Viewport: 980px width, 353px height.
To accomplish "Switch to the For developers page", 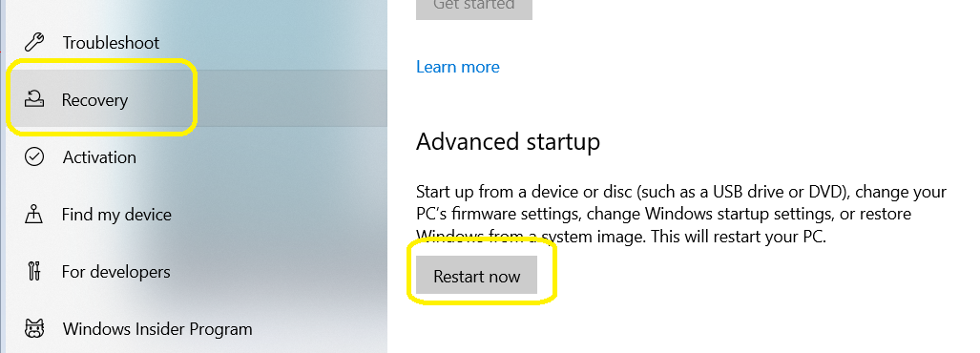I will (194, 272).
